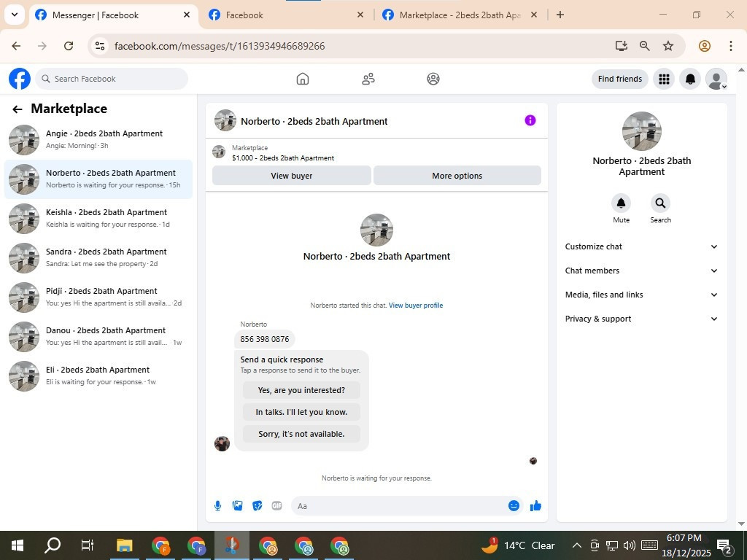Image resolution: width=747 pixels, height=560 pixels.
Task: Open the Angie conversation
Action: click(98, 139)
